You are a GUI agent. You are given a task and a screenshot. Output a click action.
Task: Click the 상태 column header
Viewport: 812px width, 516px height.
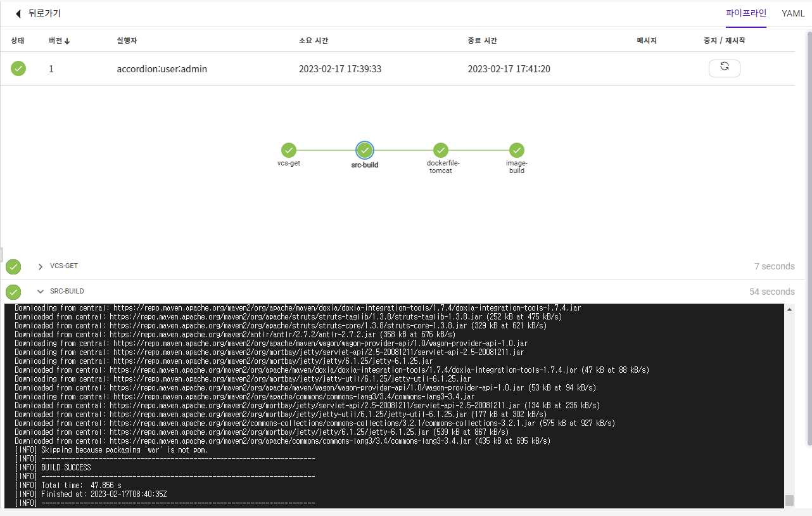18,41
